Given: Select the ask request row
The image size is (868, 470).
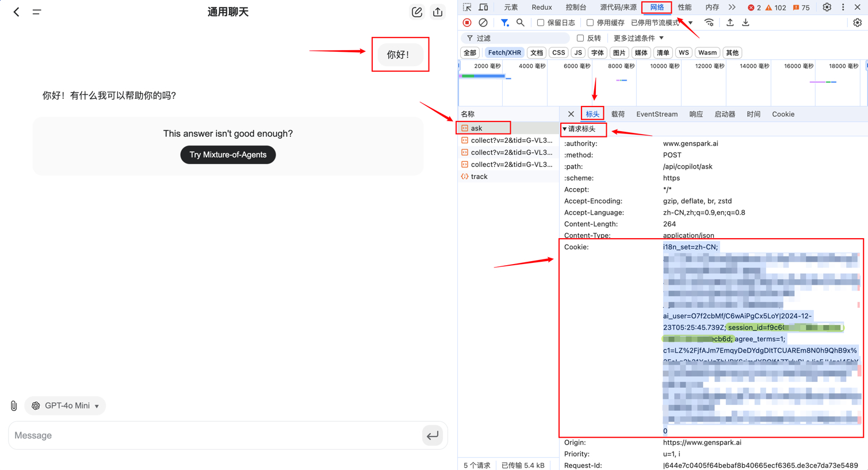Looking at the screenshot, I should pos(508,128).
